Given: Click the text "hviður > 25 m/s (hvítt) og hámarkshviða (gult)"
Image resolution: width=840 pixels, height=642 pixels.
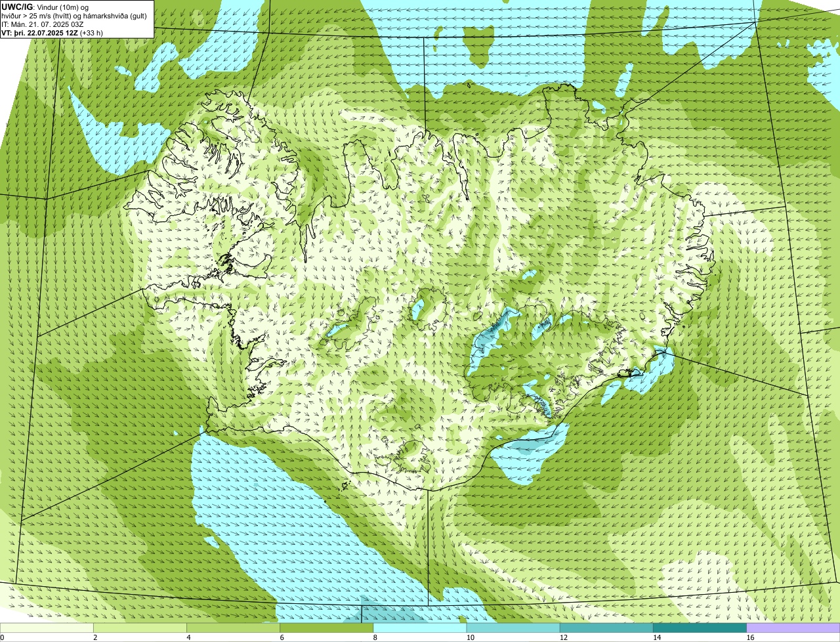Looking at the screenshot, I should [74, 15].
